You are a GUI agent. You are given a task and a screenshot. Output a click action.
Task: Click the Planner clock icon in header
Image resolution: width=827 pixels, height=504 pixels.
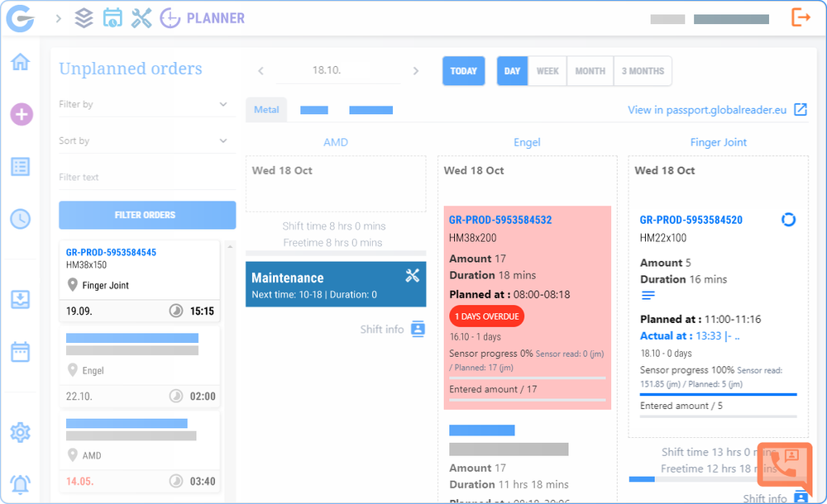click(170, 18)
